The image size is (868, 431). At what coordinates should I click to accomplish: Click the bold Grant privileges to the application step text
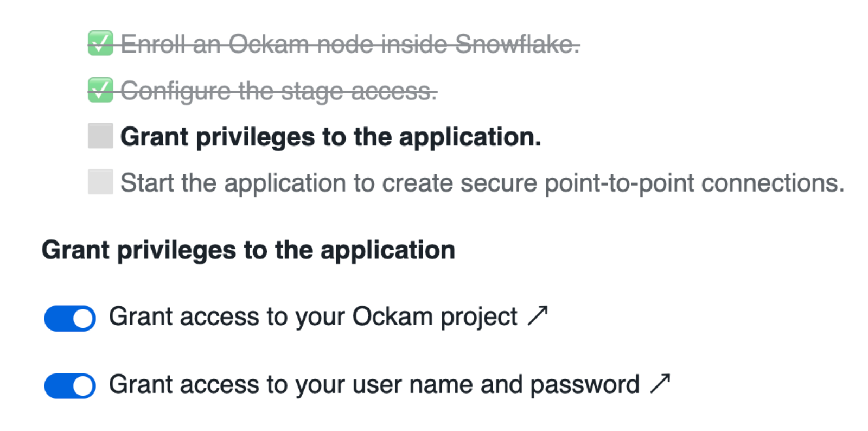[330, 137]
